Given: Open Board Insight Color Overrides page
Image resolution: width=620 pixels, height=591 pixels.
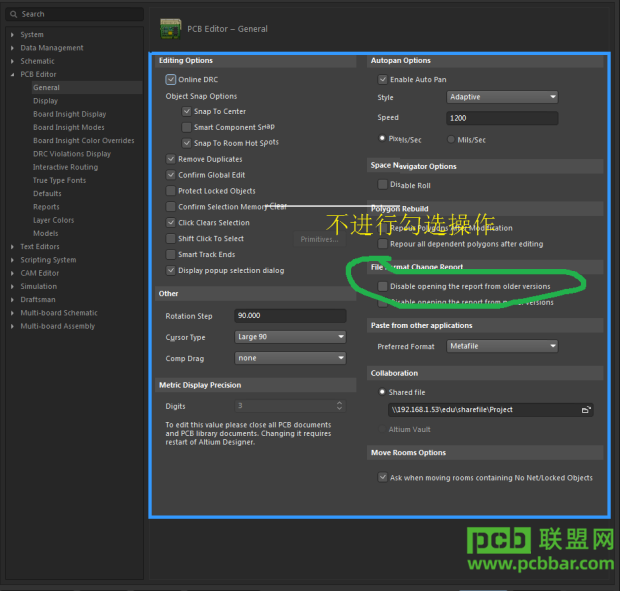Looking at the screenshot, I should (84, 141).
